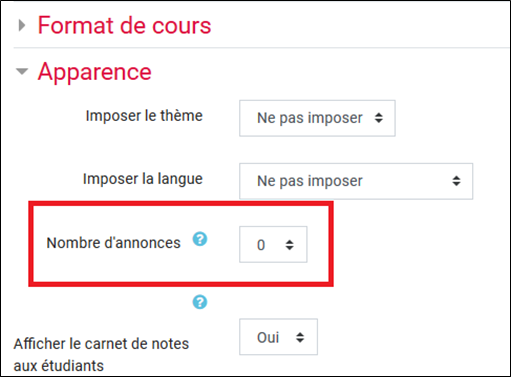Click Afficher le carnet de notes label
511x377 pixels.
(101, 355)
